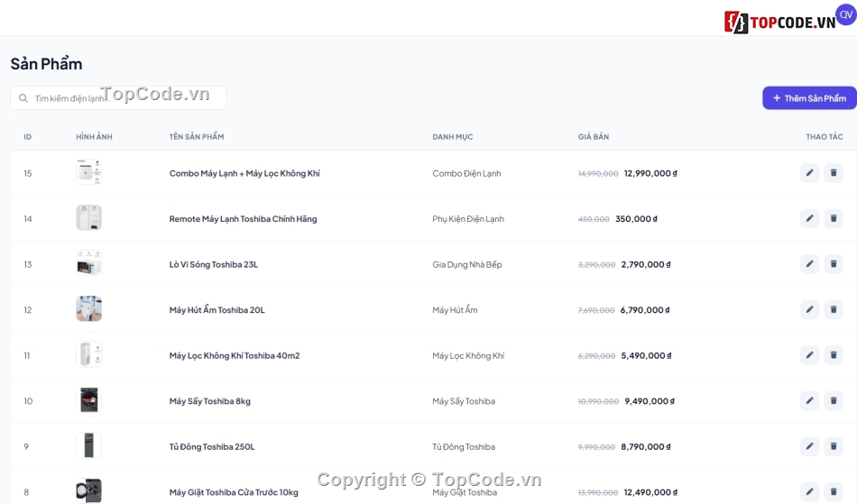Select product name Máy Lọc Không Khí Toshiba 40m2
The image size is (857, 504).
pos(235,355)
